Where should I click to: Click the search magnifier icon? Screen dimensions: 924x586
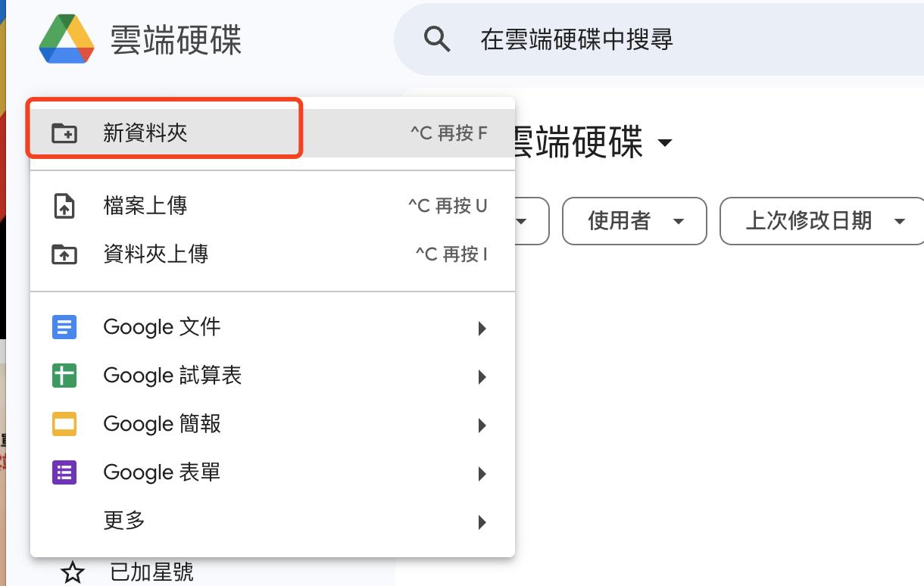437,39
